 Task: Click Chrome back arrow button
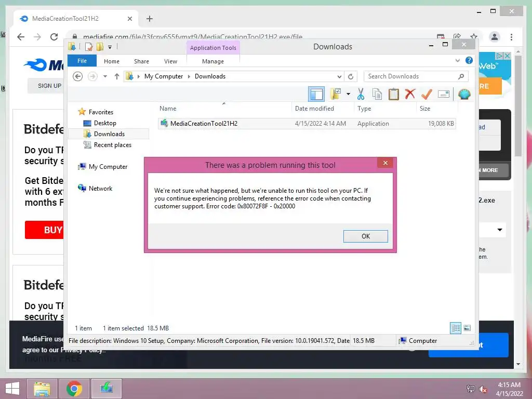click(x=21, y=37)
